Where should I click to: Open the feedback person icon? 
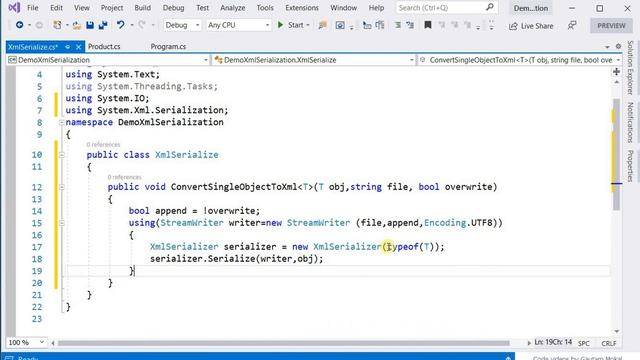pos(572,25)
